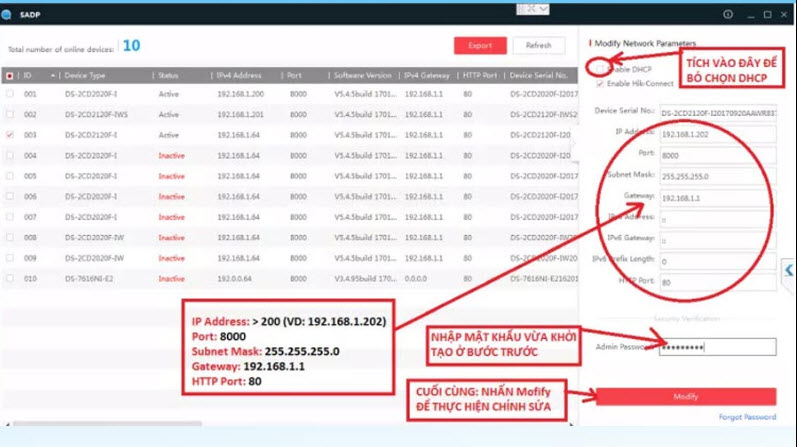Sort by the Status column header
Image resolution: width=799 pixels, height=447 pixels.
click(x=168, y=75)
